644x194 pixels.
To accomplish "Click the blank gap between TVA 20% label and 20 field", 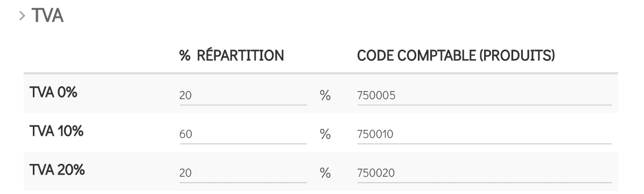I will tap(132, 171).
